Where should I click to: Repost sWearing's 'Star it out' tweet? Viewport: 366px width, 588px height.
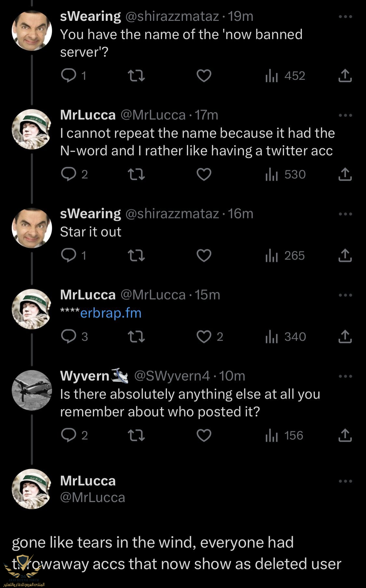coord(136,256)
